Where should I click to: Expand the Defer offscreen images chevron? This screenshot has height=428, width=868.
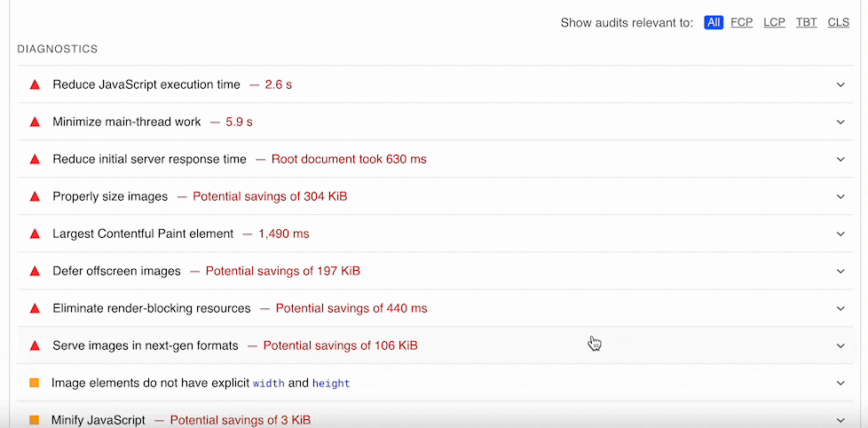click(840, 272)
